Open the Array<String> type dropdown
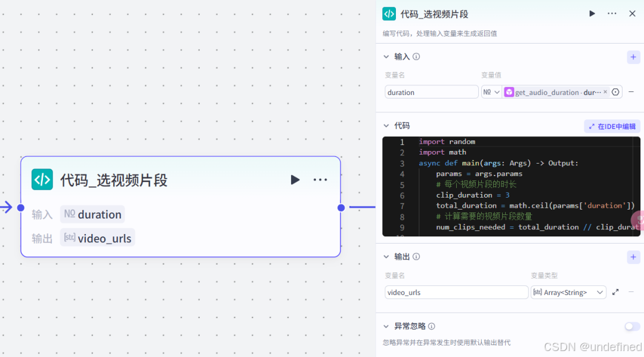This screenshot has width=644, height=357. (599, 292)
